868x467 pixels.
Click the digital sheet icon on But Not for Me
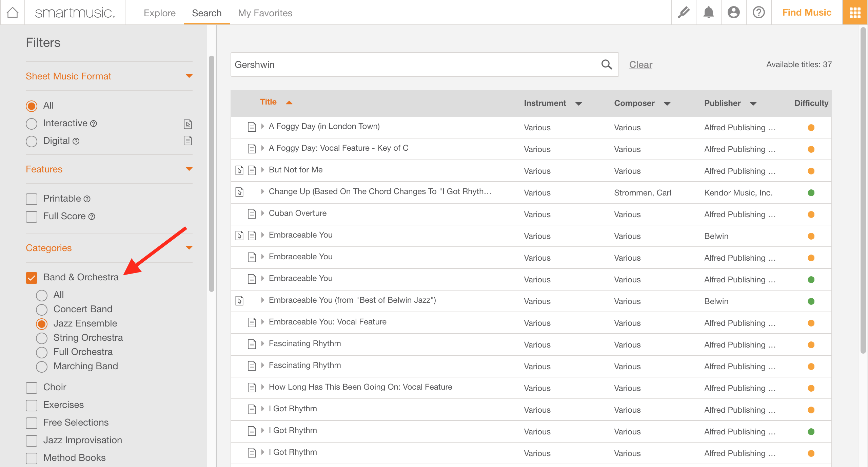coord(252,170)
